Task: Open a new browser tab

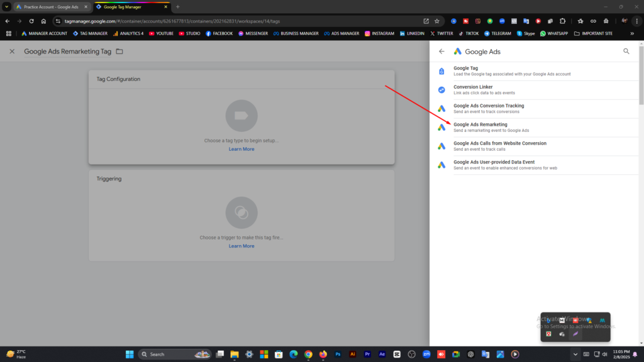Action: (178, 7)
